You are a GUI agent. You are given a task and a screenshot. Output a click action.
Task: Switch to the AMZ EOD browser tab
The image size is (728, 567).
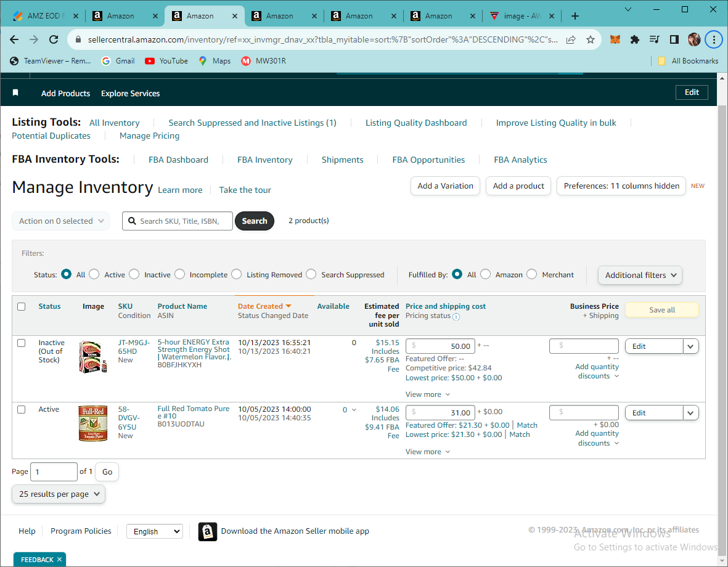46,16
